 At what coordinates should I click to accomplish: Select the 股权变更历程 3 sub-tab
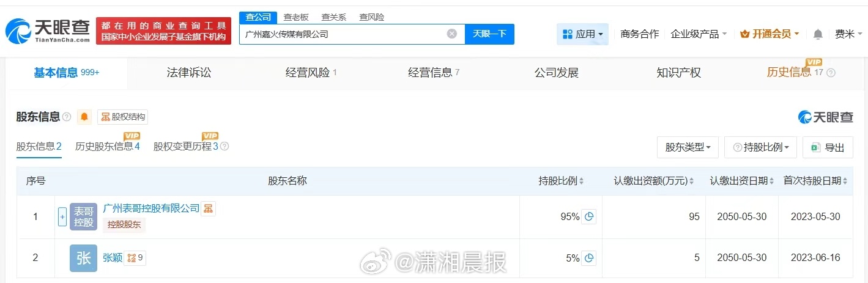click(186, 147)
